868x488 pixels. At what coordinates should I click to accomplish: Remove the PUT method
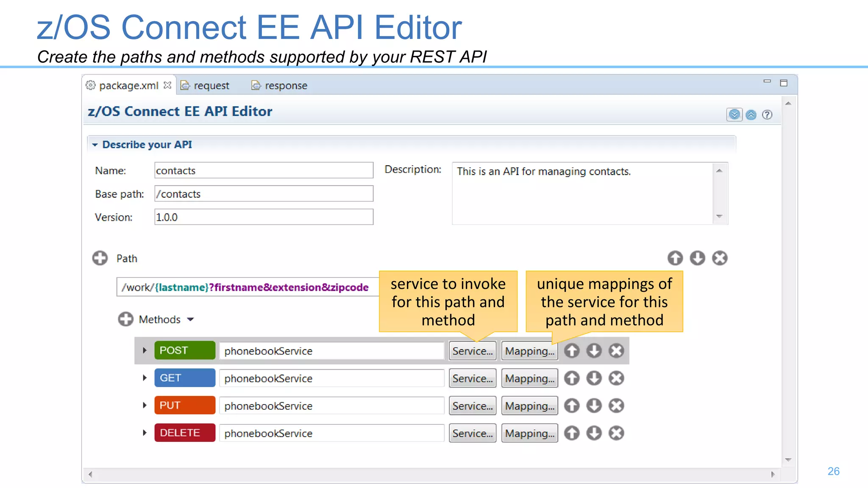coord(616,405)
